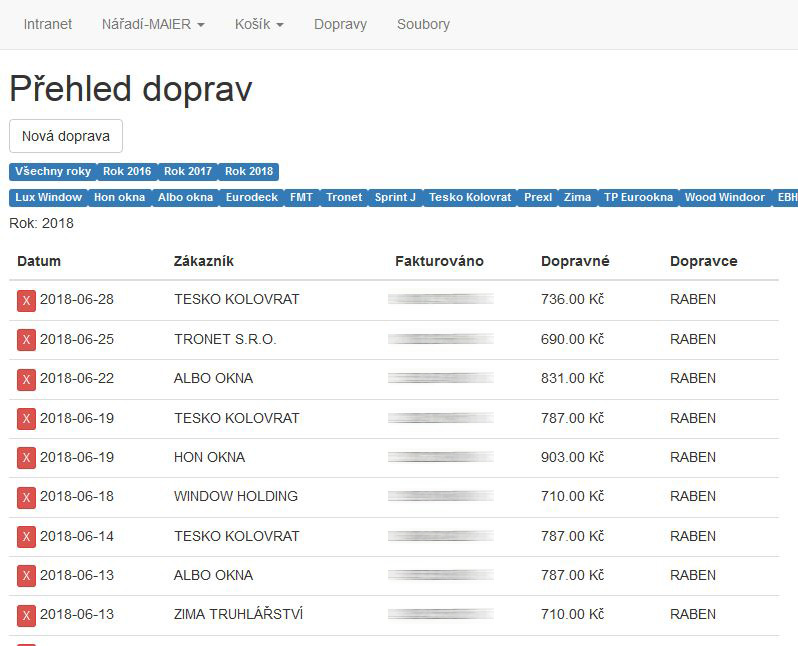Click the Nová doprava button
This screenshot has width=798, height=646.
pyautogui.click(x=66, y=136)
